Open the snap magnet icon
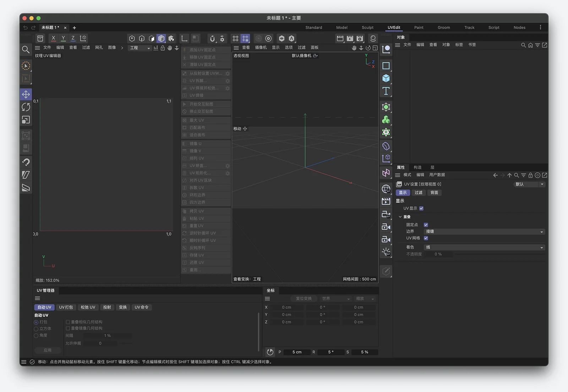The height and width of the screenshot is (392, 568). tap(212, 38)
